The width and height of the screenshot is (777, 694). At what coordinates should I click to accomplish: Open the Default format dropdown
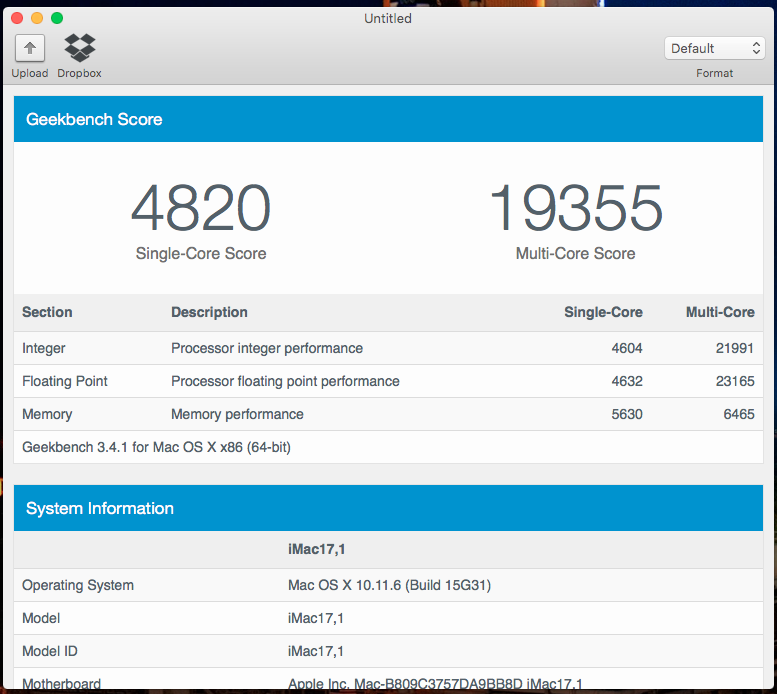click(x=715, y=48)
